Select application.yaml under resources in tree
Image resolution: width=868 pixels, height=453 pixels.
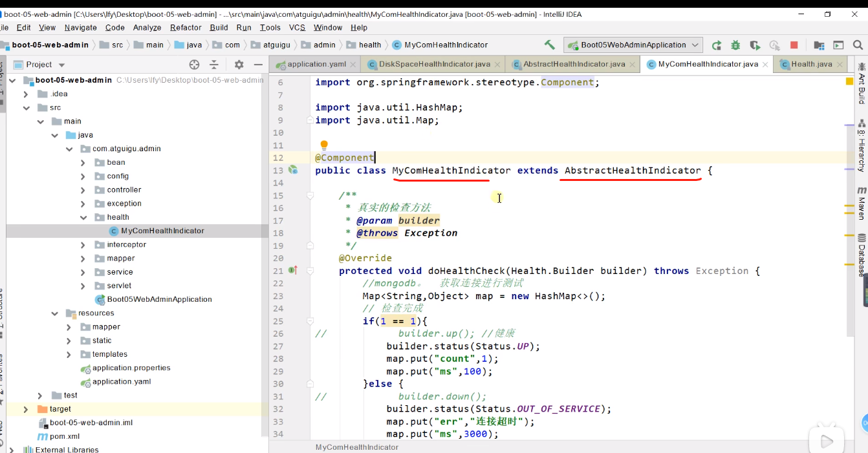[122, 381]
